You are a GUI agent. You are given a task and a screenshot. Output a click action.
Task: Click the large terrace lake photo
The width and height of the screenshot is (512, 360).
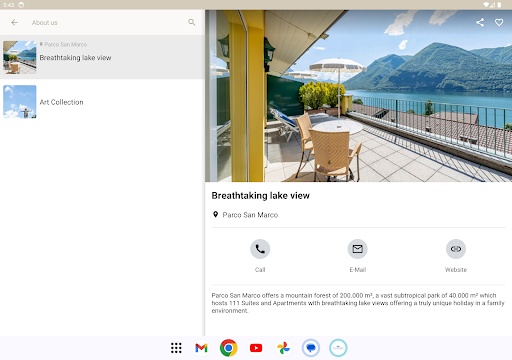(x=358, y=96)
